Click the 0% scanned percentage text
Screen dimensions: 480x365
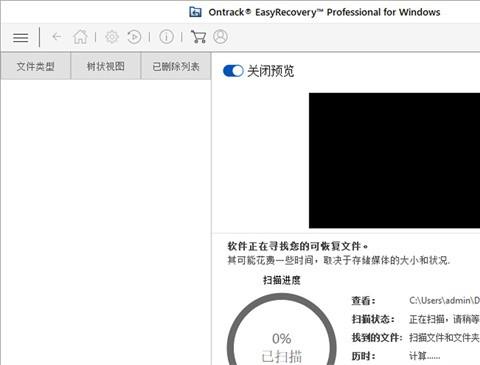click(x=282, y=339)
